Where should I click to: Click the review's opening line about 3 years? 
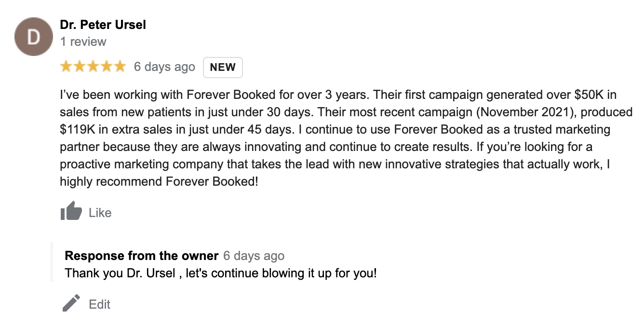tap(215, 94)
